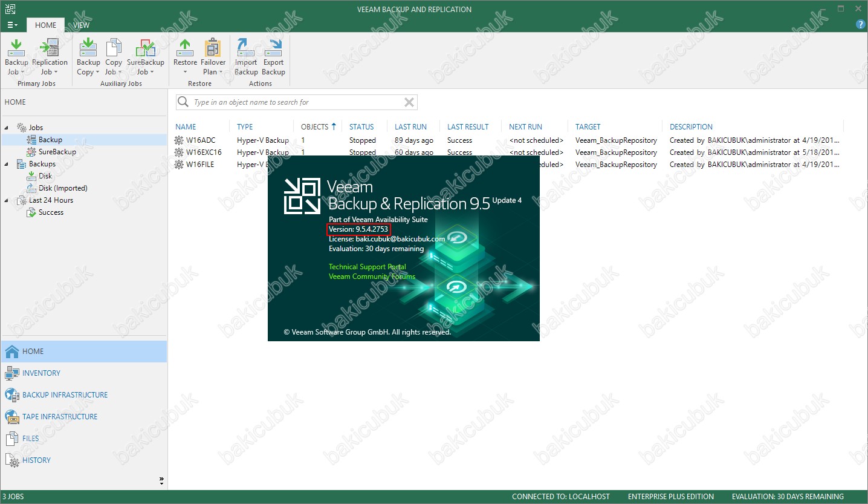This screenshot has width=868, height=504.
Task: Select Success under Last 24 Hours
Action: [51, 212]
